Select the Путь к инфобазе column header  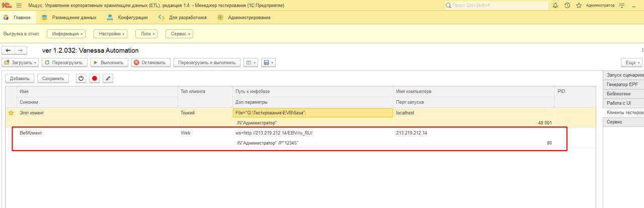pos(313,91)
